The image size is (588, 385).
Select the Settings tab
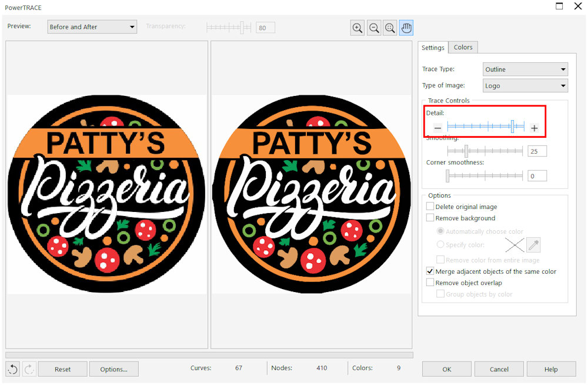click(433, 48)
